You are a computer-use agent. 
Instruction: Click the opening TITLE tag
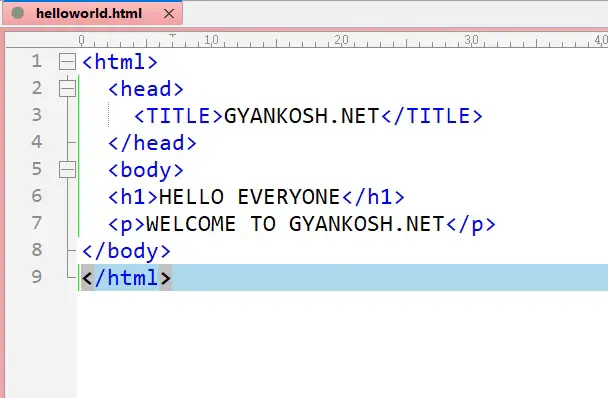pyautogui.click(x=178, y=116)
